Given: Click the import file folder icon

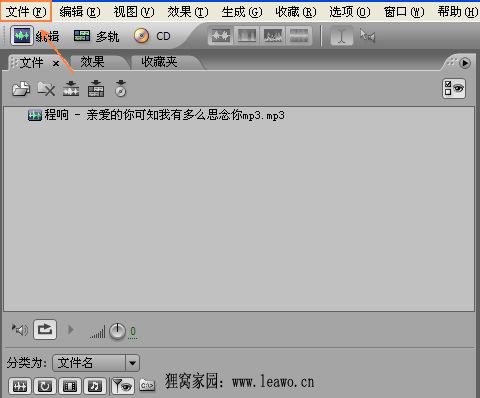Looking at the screenshot, I should pos(21,89).
